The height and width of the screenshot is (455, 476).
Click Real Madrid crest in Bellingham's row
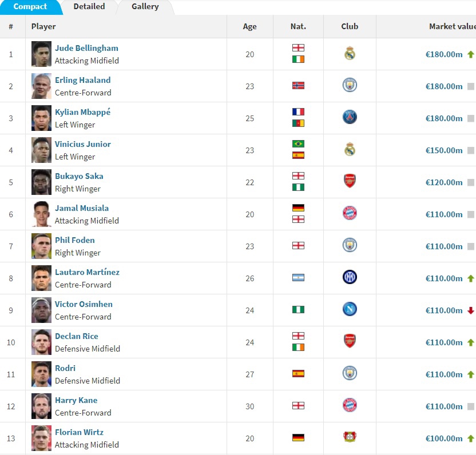click(350, 53)
